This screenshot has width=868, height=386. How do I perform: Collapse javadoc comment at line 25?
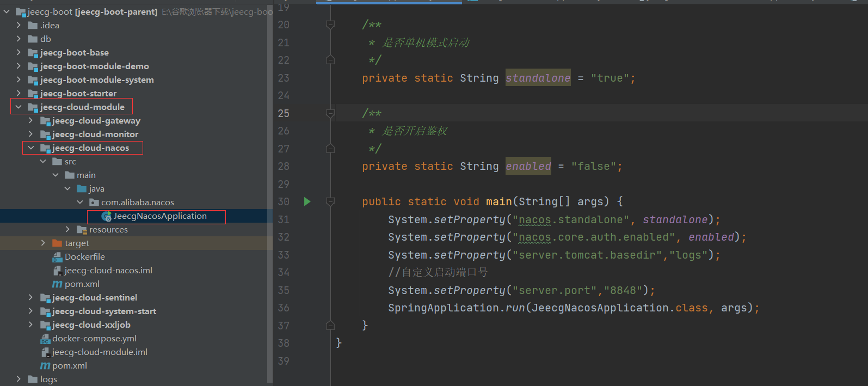(x=330, y=113)
